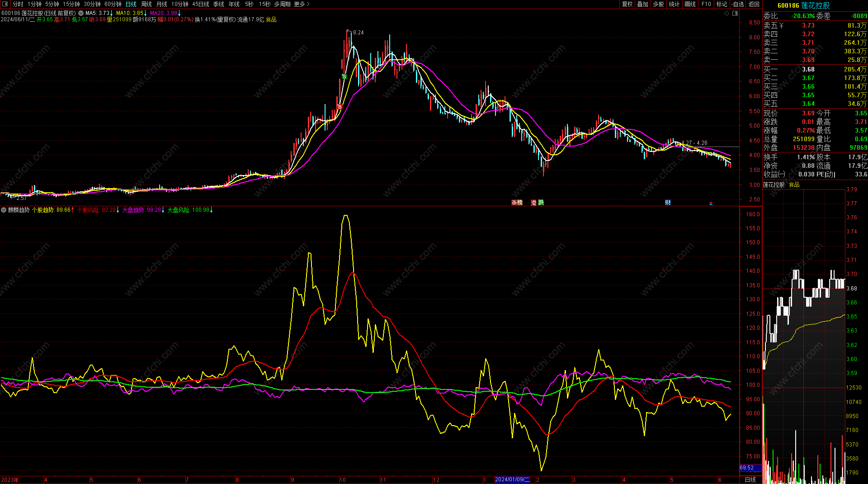Remove stock from 自选 watchlist
This screenshot has height=484, width=868.
[737, 4]
